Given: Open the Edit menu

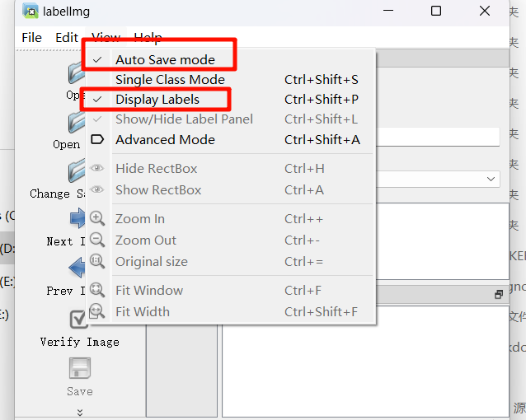Looking at the screenshot, I should click(x=67, y=37).
